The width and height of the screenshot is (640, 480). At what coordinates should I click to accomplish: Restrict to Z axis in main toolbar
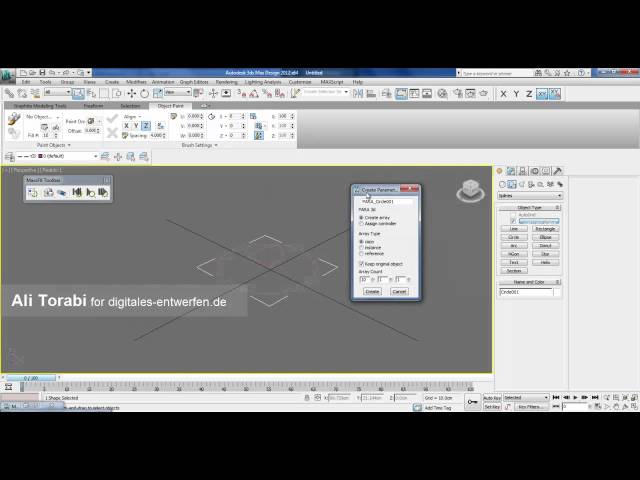[529, 94]
